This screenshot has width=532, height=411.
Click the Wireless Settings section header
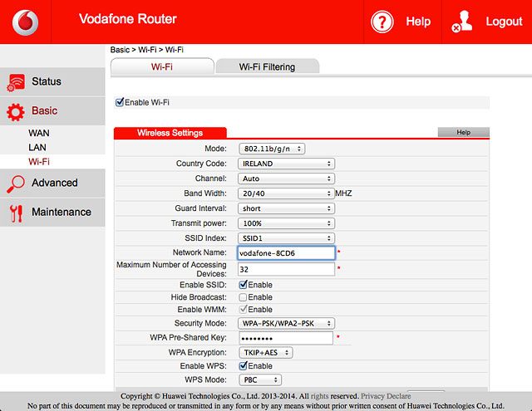tap(170, 133)
